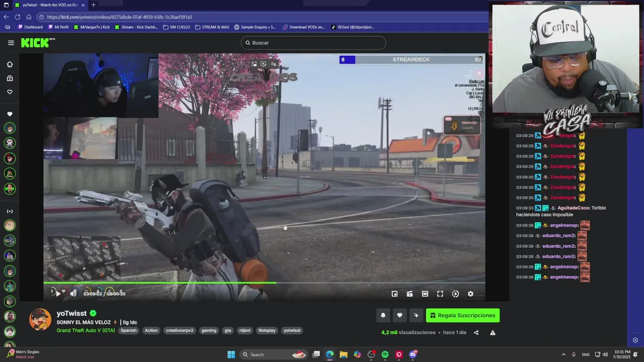Viewport: 644px width, 362px height.
Task: Open File Explorer from the taskbar
Action: tap(343, 354)
